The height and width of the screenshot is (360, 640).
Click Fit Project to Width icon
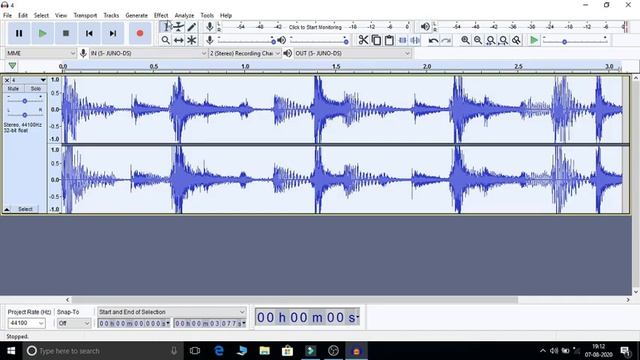tap(504, 40)
